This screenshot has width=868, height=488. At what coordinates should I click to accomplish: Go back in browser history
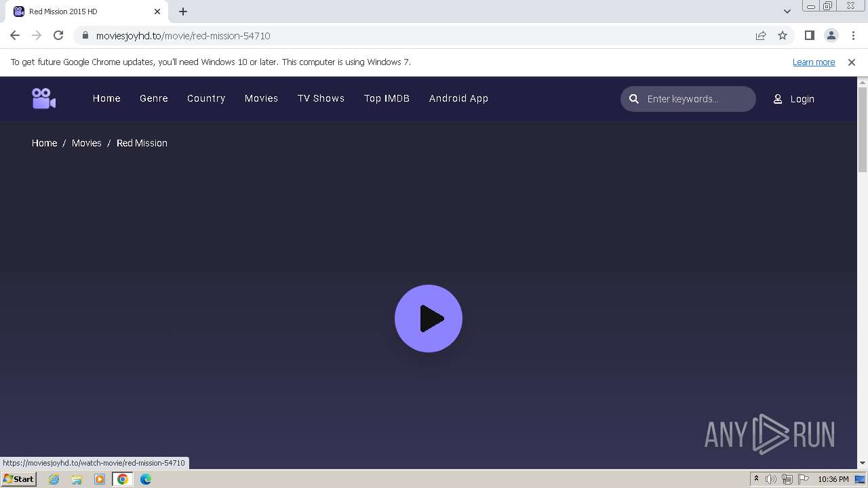click(15, 35)
